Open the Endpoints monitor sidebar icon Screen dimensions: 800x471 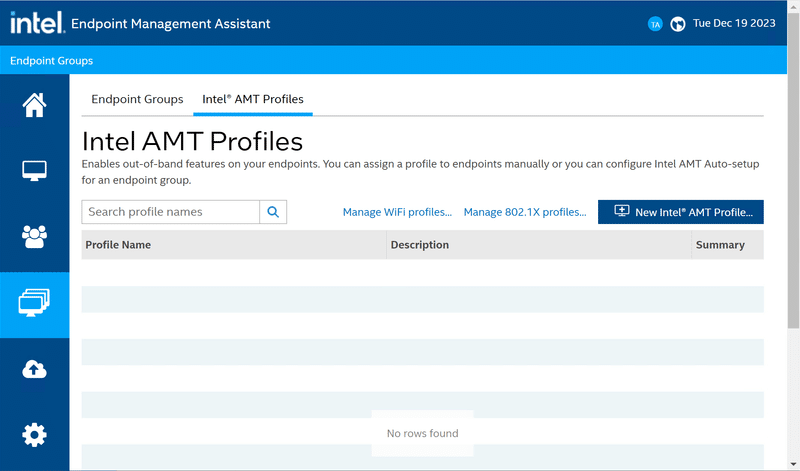tap(34, 171)
